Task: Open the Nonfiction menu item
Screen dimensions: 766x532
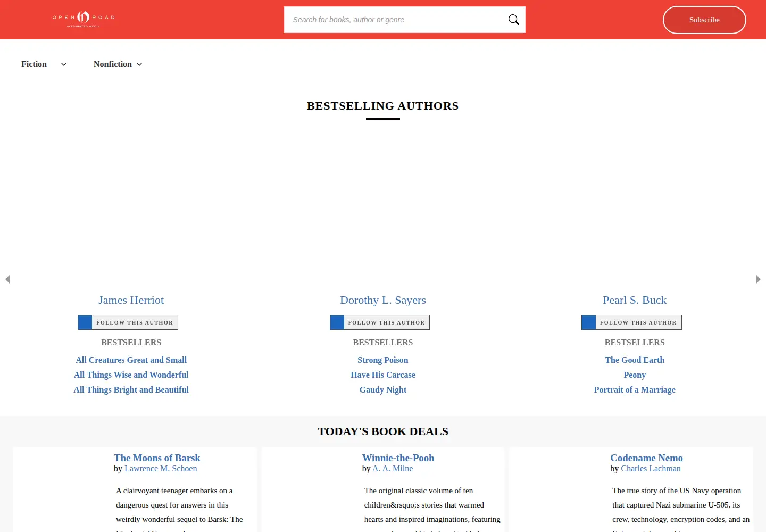Action: coord(113,64)
